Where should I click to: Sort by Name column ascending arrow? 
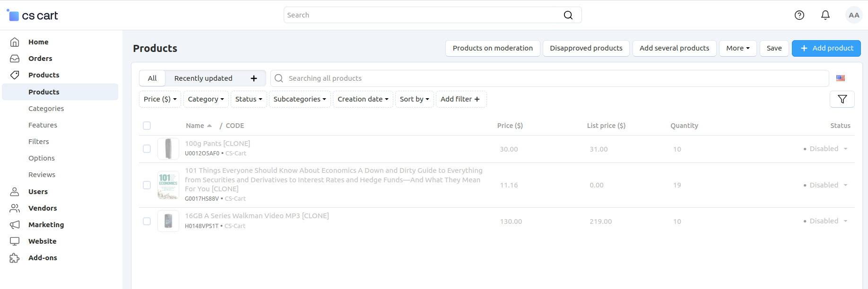coord(209,126)
